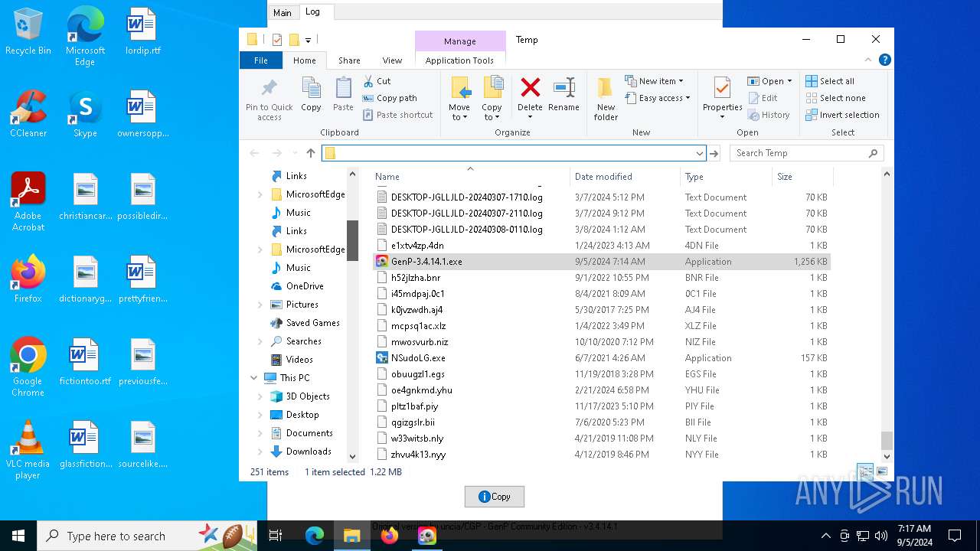Click the red Delete icon
Screen dimensions: 980x551
pyautogui.click(x=530, y=87)
